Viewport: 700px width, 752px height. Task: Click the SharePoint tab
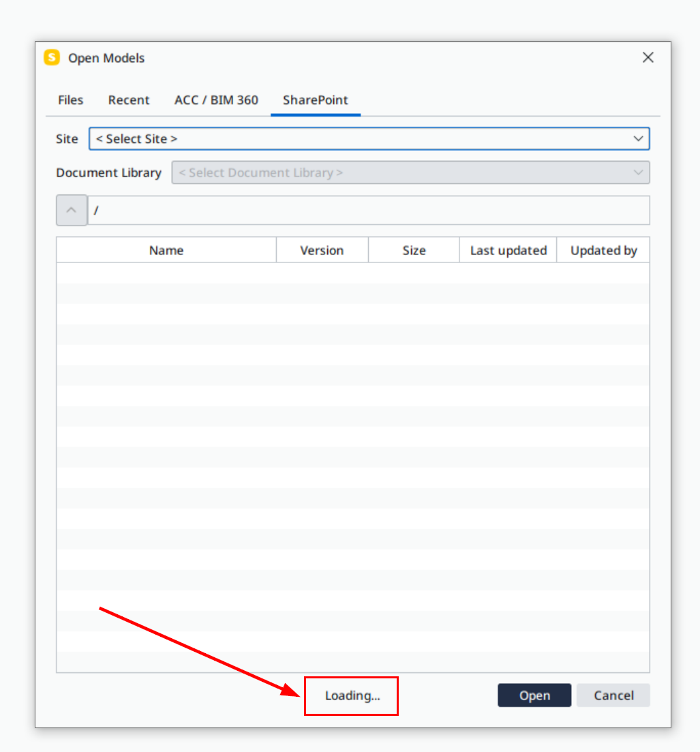[316, 100]
